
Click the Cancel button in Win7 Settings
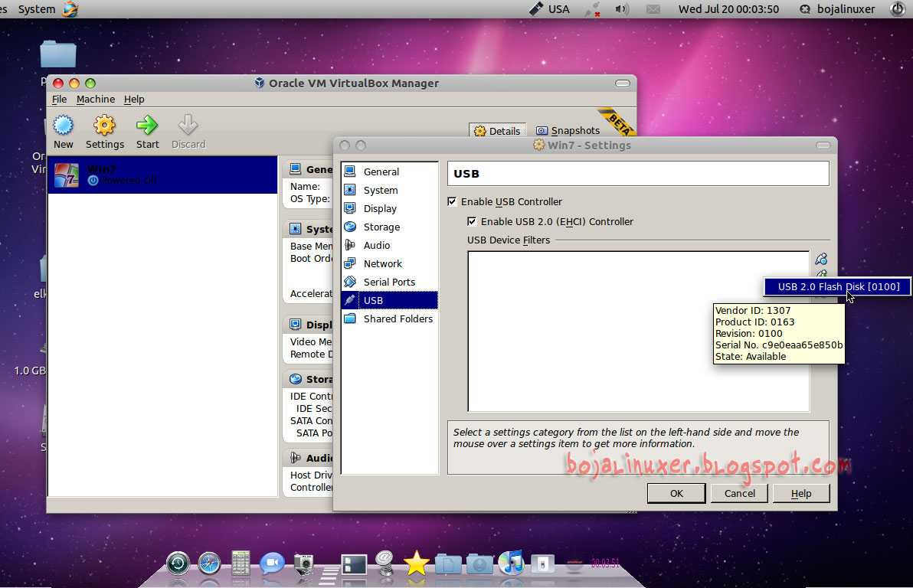coord(739,494)
